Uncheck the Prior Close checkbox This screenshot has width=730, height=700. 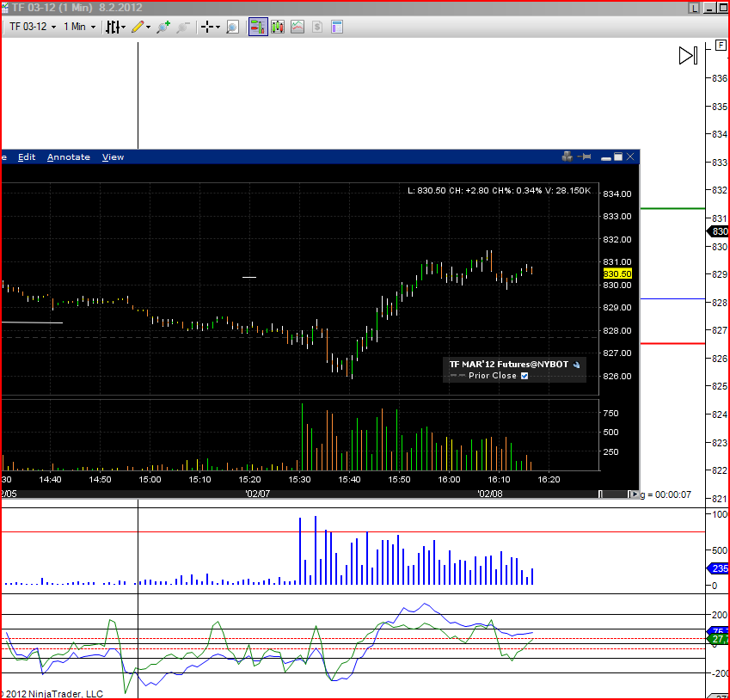coord(524,376)
